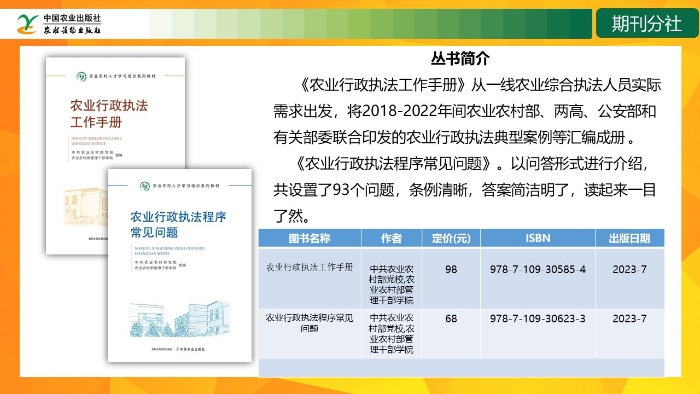Click the 农业行政执法工作手册 table row name
This screenshot has width=700, height=394.
[x=309, y=267]
